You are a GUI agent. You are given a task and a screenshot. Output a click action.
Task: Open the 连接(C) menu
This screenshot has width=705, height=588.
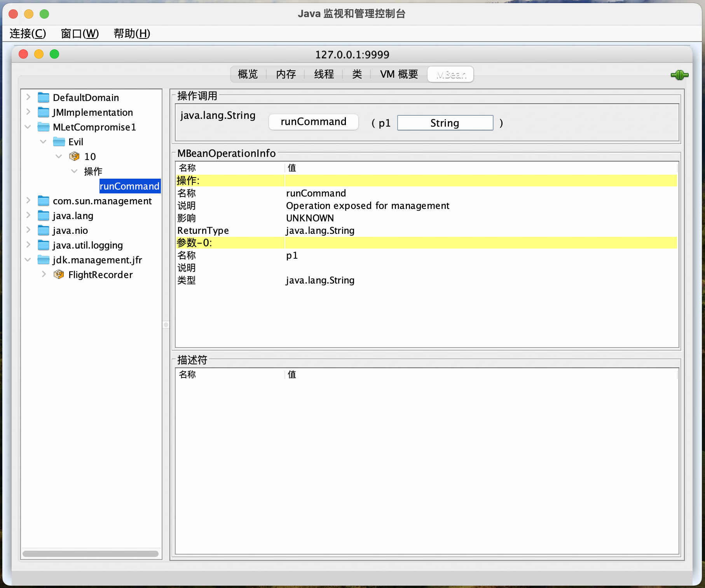28,33
